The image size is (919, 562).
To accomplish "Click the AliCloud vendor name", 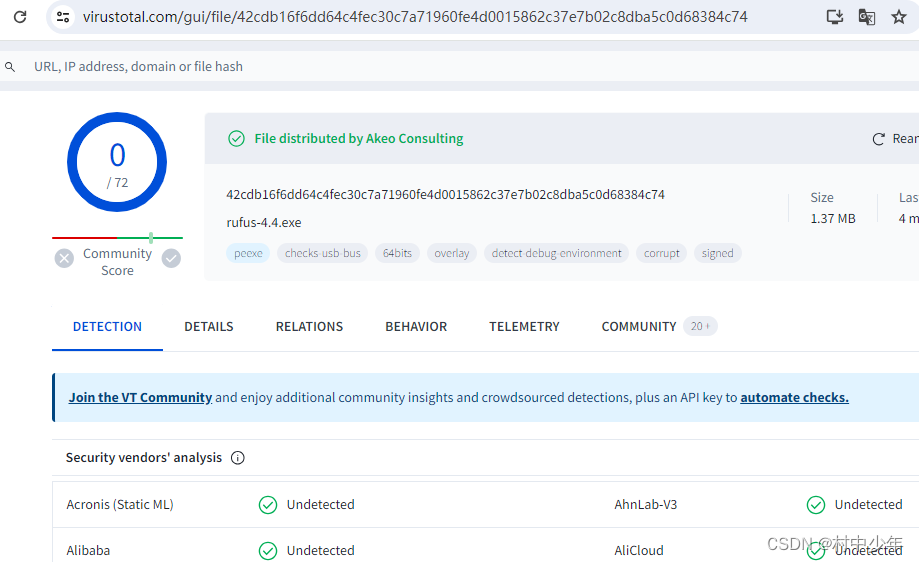I will (x=639, y=551).
